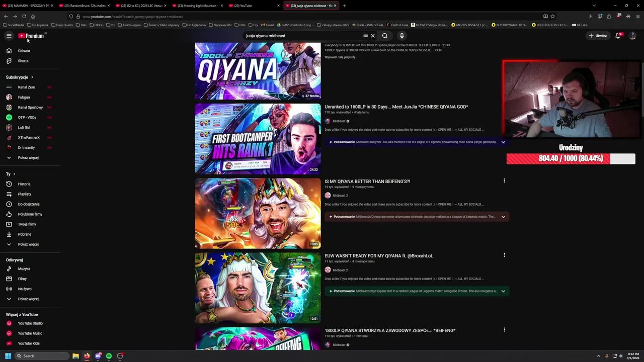Screen dimensions: 644x362
Task: Open File Explorer from the taskbar
Action: coord(75,356)
